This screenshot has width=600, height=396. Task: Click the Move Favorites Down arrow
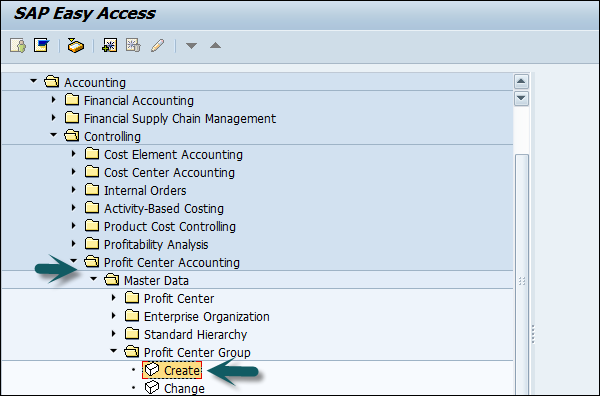coord(191,46)
